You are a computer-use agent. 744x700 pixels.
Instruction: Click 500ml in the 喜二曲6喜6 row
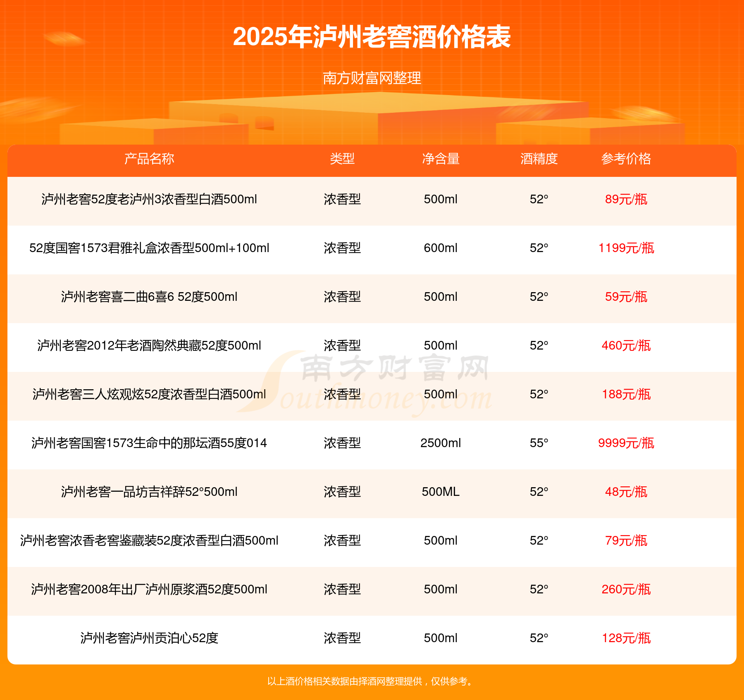pyautogui.click(x=441, y=297)
